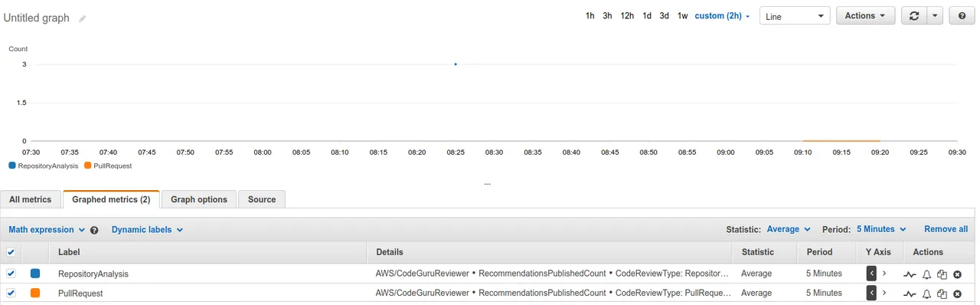Click the PullRequest legend entry under graph
This screenshot has width=980, height=305.
[109, 166]
